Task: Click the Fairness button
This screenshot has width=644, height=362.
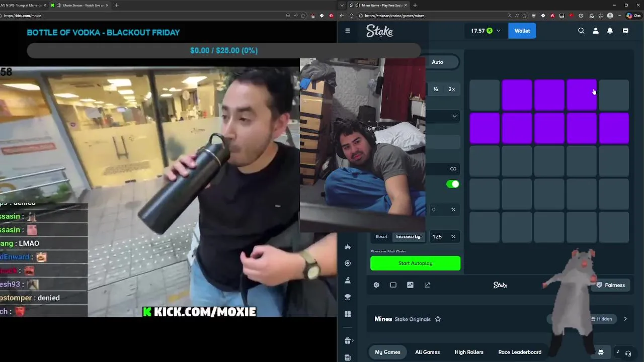Action: [x=610, y=285]
